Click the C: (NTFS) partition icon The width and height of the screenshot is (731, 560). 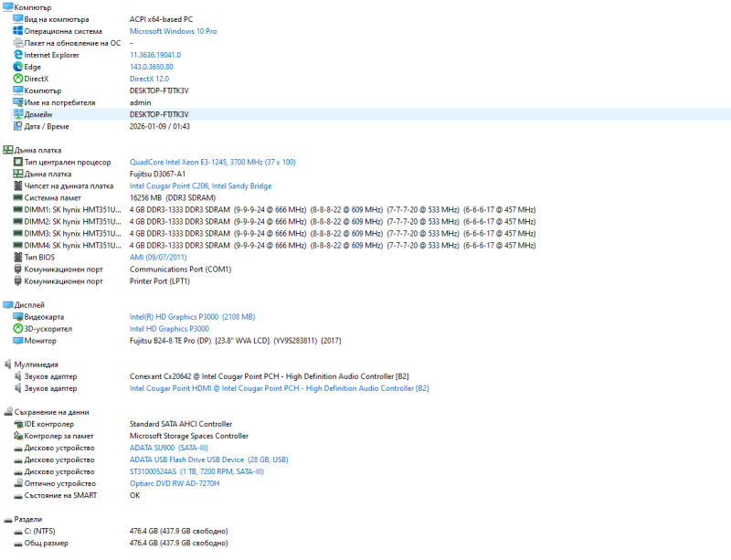17,531
